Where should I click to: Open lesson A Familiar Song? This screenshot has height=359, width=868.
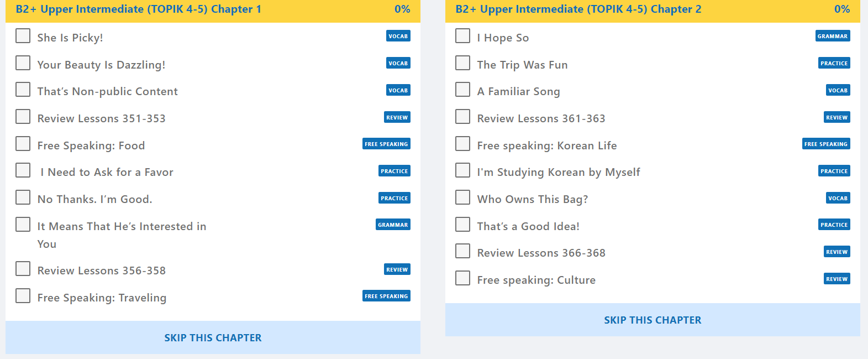[x=519, y=91]
